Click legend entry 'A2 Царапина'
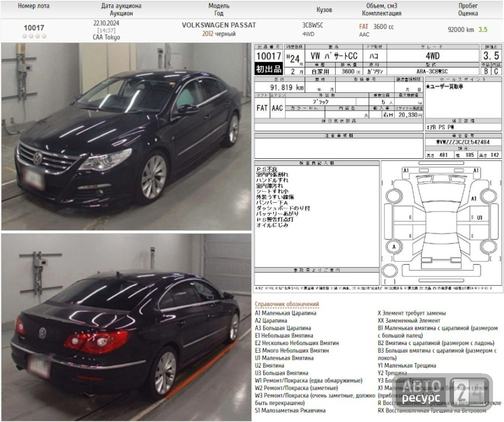 pos(271,320)
